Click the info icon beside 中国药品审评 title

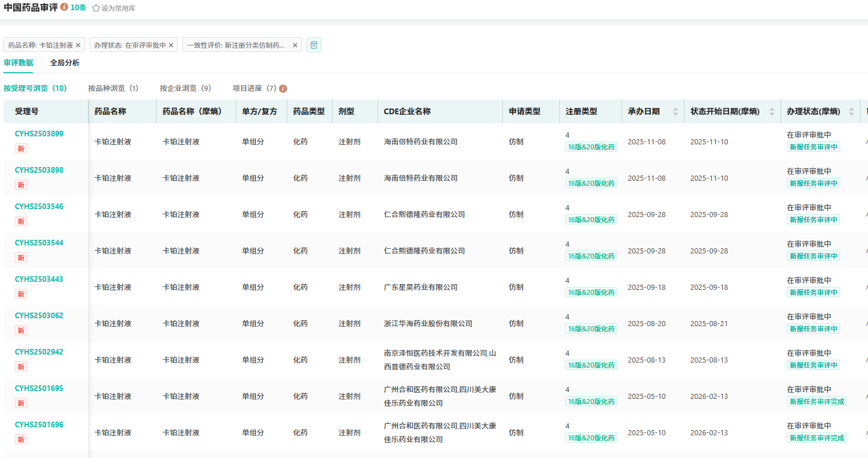[x=64, y=7]
